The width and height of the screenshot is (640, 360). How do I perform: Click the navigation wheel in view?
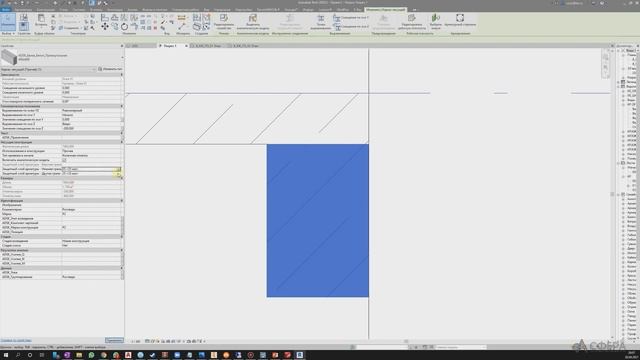click(x=605, y=58)
